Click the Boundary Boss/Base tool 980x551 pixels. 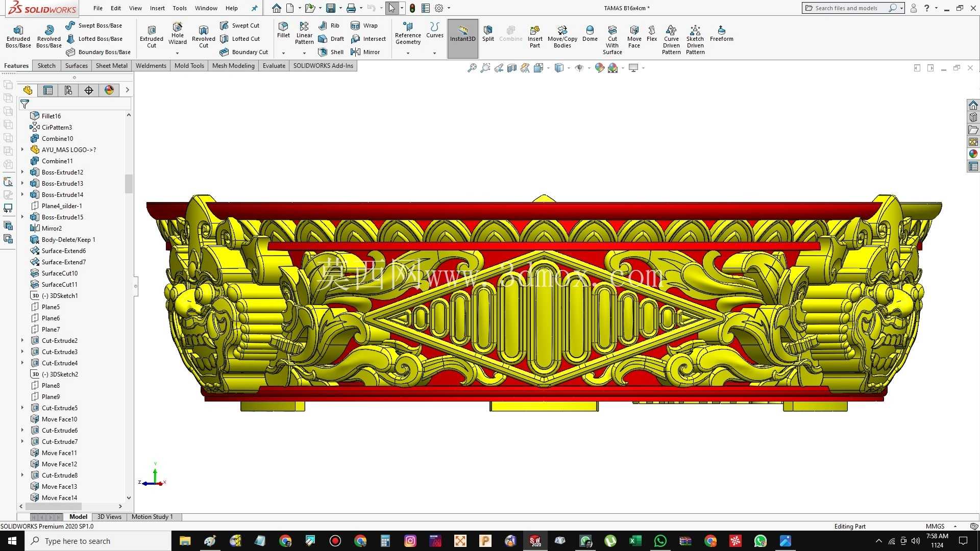98,52
